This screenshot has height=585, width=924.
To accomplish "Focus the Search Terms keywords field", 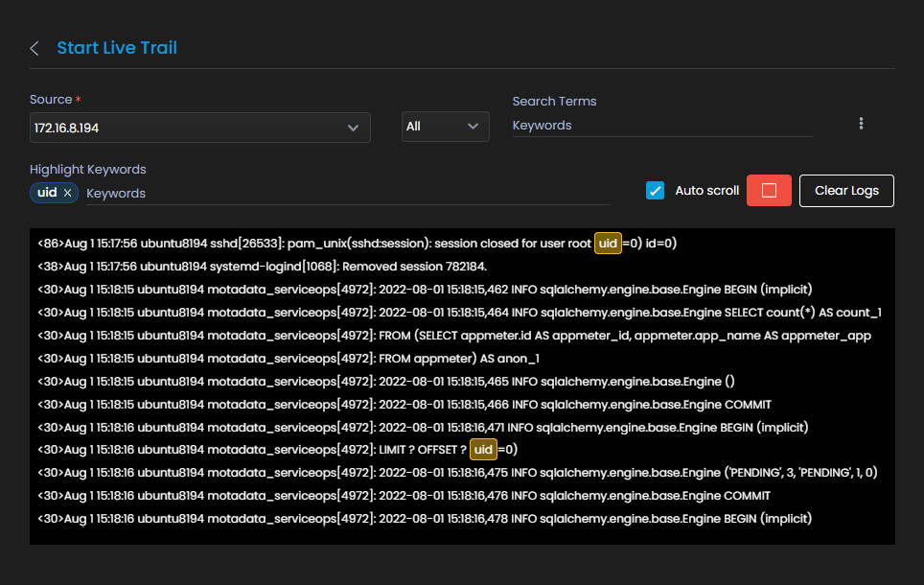I will point(662,126).
